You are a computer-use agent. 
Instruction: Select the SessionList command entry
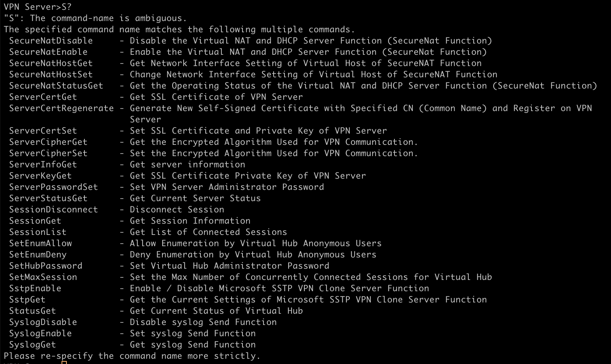pyautogui.click(x=38, y=232)
